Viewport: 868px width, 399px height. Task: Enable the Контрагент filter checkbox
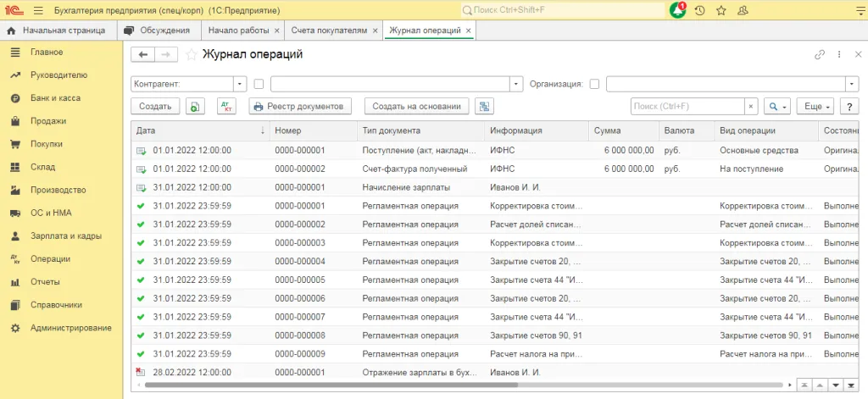259,84
